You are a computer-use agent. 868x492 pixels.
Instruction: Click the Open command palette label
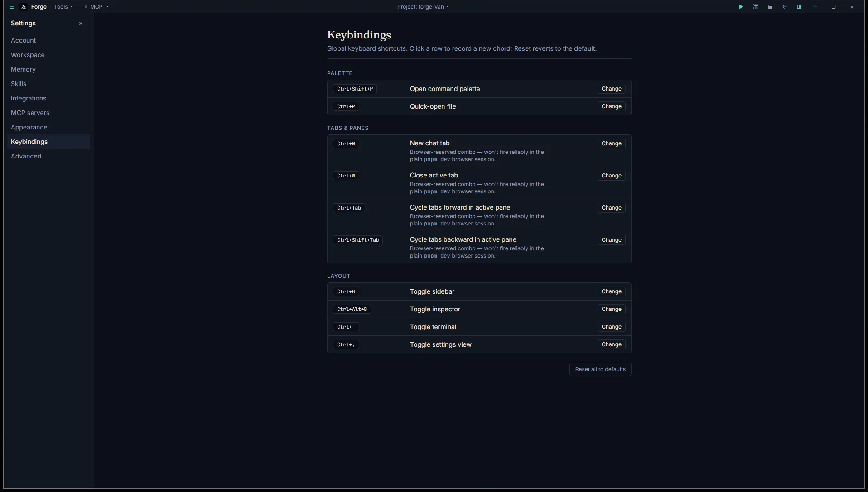click(445, 89)
